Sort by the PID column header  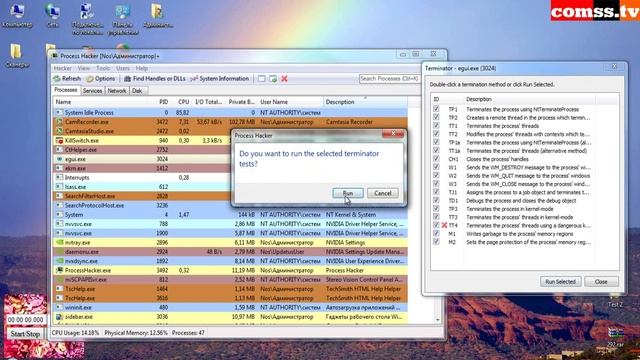(x=163, y=102)
